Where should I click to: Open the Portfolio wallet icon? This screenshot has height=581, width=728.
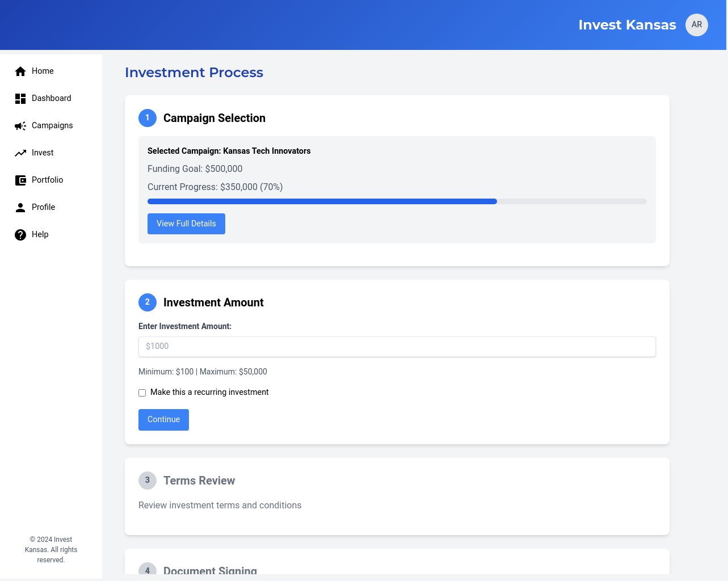(20, 180)
